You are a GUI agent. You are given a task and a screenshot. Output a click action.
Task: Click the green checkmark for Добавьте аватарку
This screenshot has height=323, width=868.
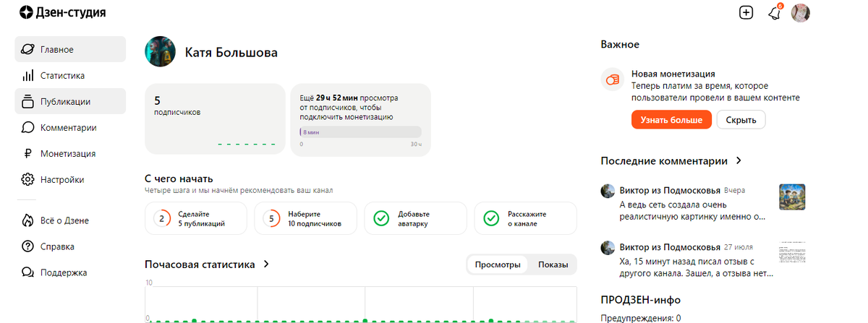tap(381, 218)
